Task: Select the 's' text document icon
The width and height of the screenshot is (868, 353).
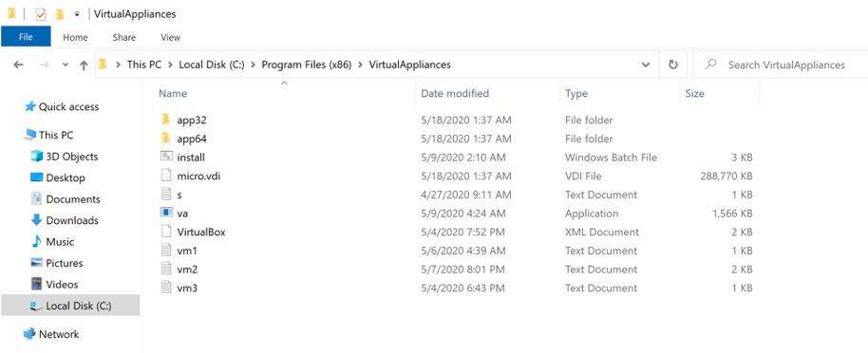Action: 166,195
